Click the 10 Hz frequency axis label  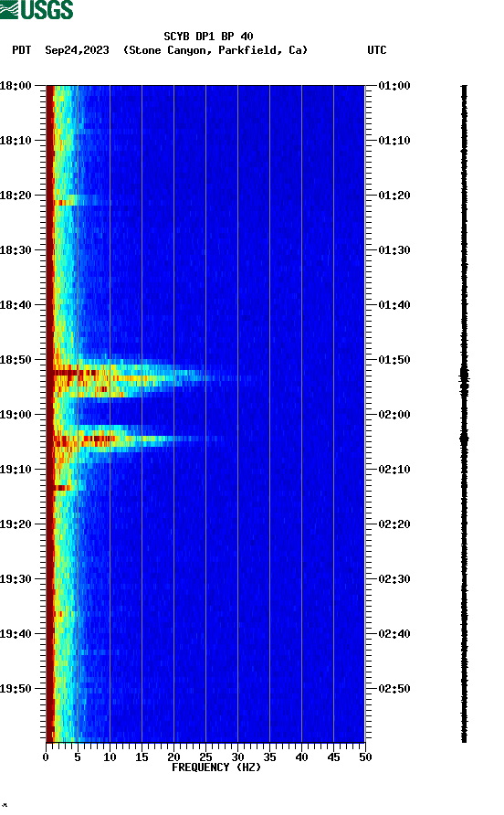point(110,757)
